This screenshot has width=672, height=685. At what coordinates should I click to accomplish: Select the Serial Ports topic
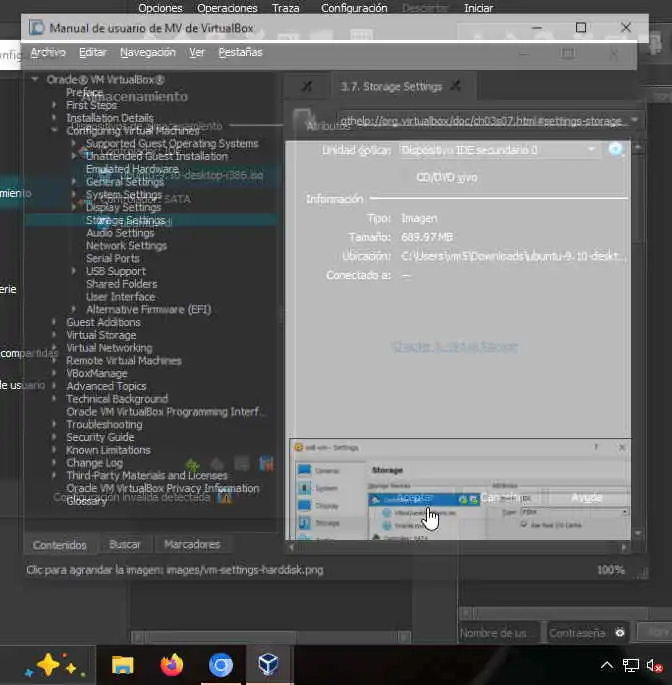[113, 258]
